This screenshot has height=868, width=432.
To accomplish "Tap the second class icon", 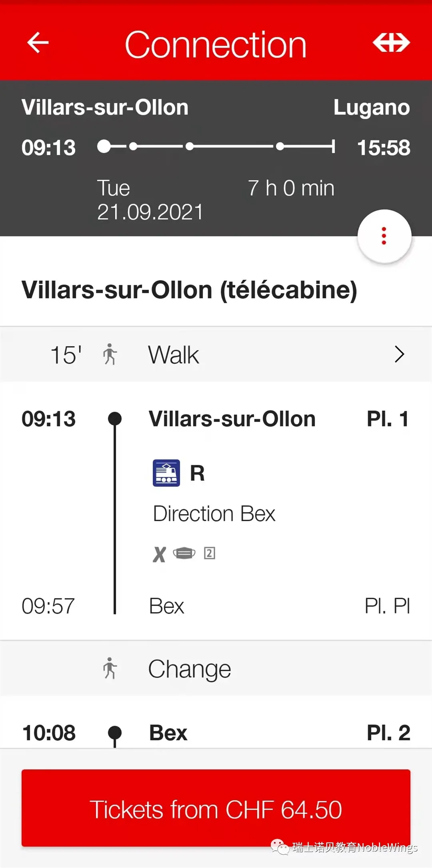I will [210, 553].
